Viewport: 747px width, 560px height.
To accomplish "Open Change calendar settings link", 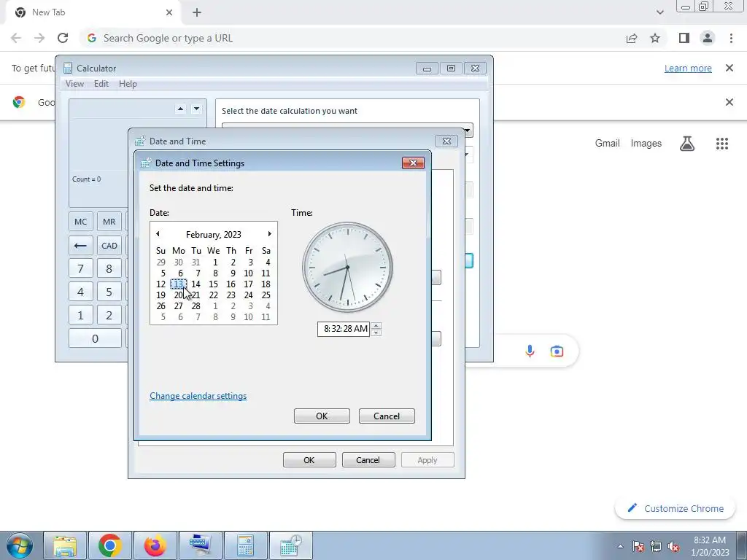I will point(198,396).
